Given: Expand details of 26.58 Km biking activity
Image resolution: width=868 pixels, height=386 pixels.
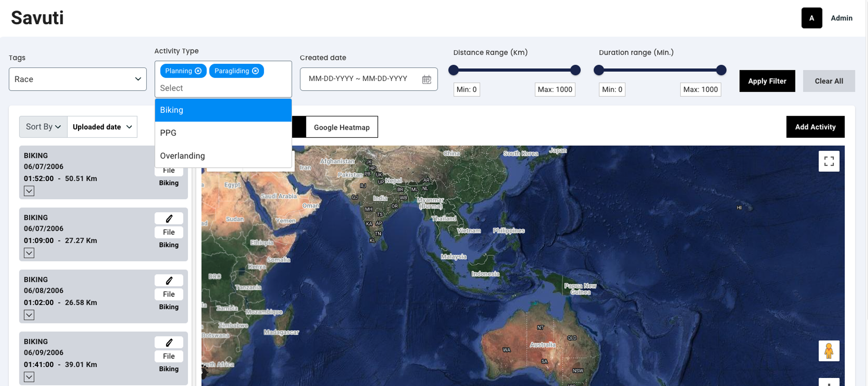Looking at the screenshot, I should pyautogui.click(x=29, y=315).
